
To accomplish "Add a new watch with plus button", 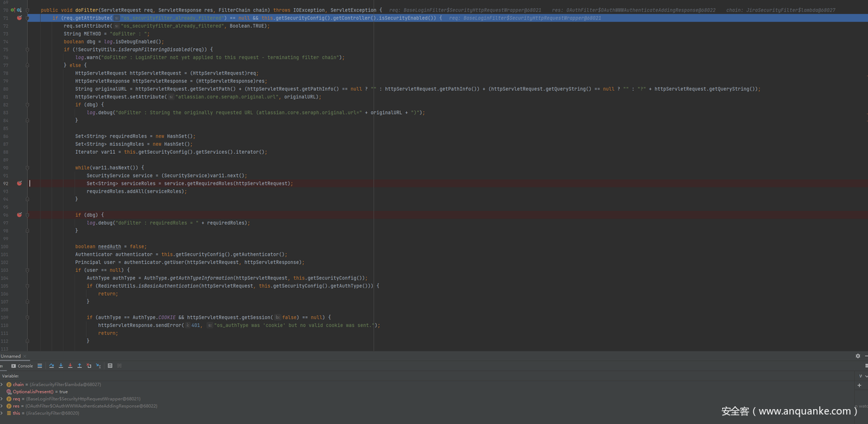I will click(859, 385).
